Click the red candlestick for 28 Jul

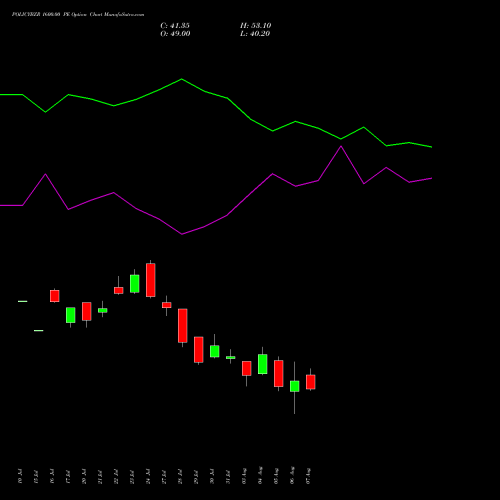point(183,326)
